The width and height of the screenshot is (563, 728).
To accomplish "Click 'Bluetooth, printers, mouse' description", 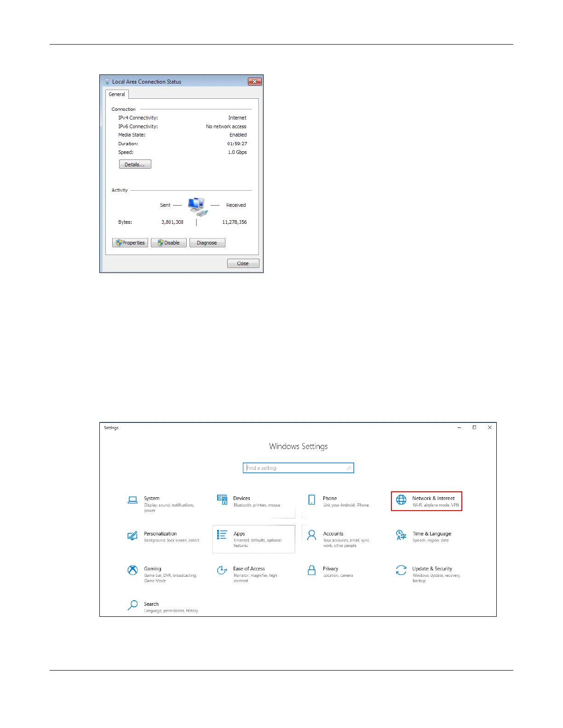I will pyautogui.click(x=257, y=505).
